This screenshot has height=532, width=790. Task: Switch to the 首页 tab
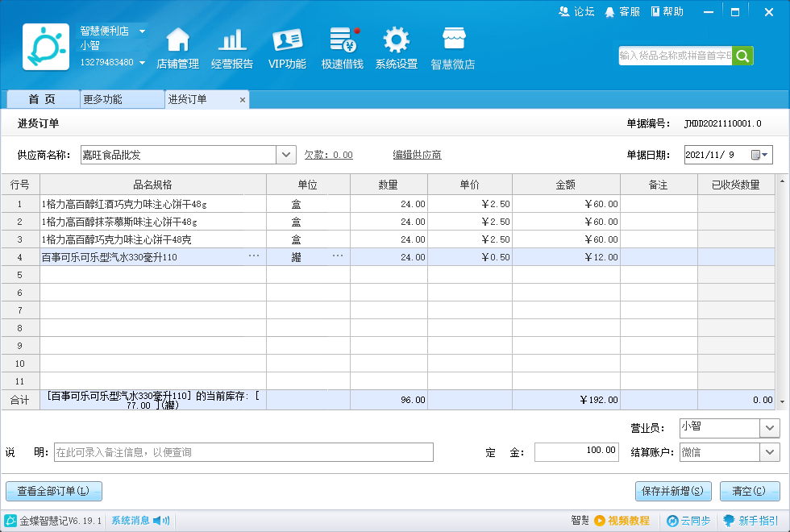[43, 99]
